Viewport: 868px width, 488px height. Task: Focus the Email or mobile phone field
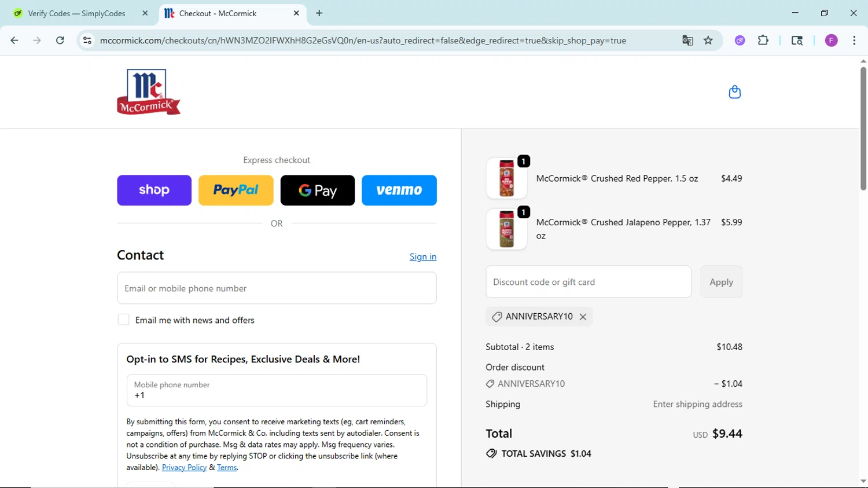tap(277, 288)
